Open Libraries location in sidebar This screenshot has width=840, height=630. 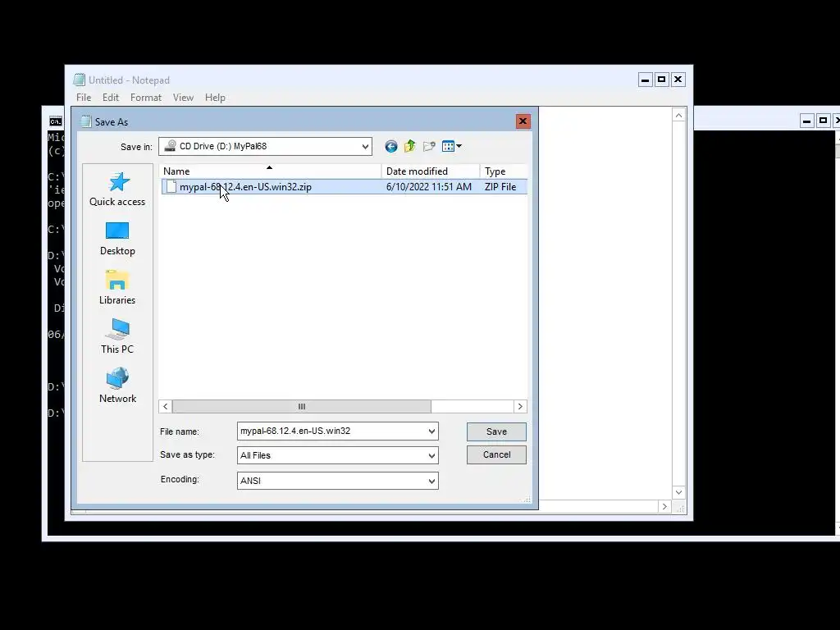pos(117,288)
